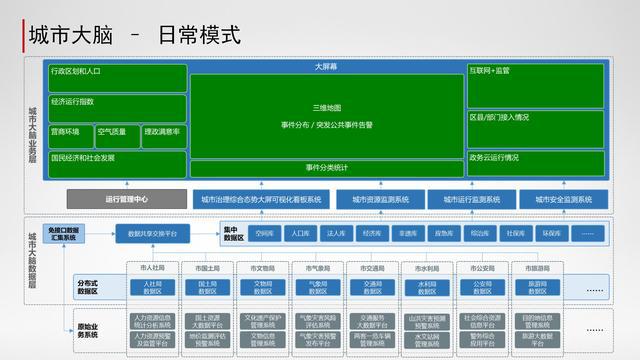Open 城市治理综合态势大屏可视化看板系统 box
The height and width of the screenshot is (360, 640).
point(261,200)
